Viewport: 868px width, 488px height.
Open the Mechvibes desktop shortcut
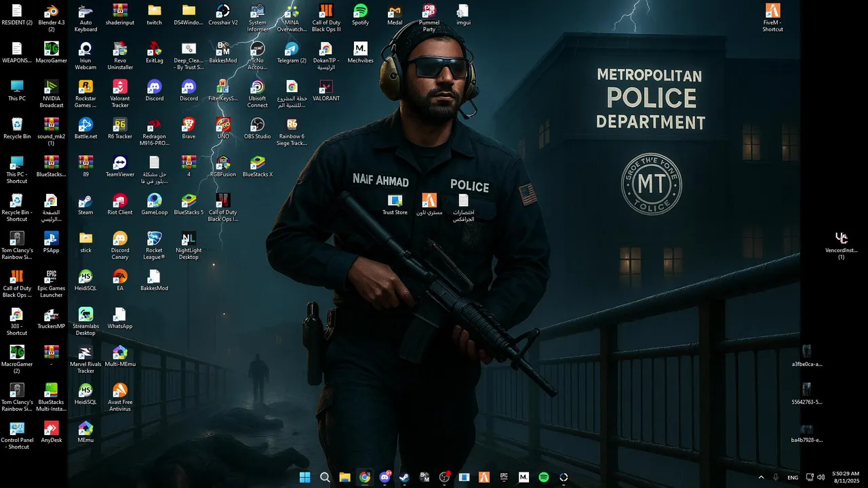pyautogui.click(x=361, y=53)
